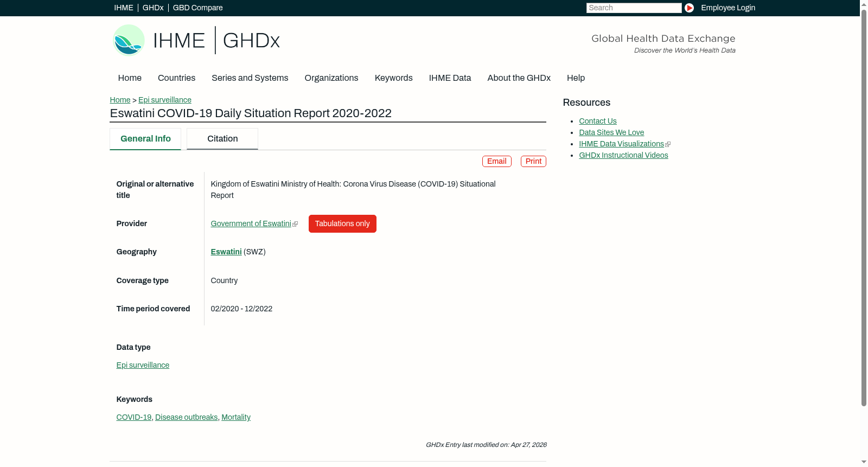The width and height of the screenshot is (868, 467).
Task: Open the GHDx link in top bar
Action: (x=153, y=8)
